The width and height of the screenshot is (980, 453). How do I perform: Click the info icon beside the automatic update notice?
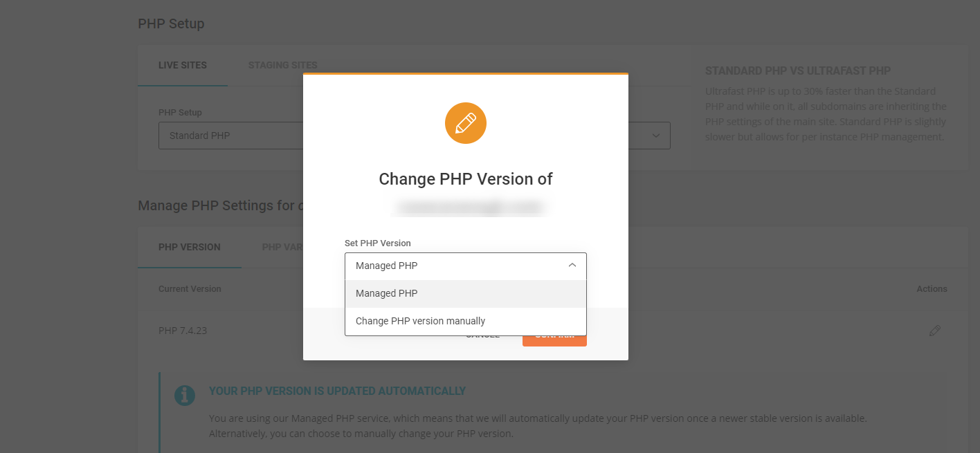tap(185, 395)
